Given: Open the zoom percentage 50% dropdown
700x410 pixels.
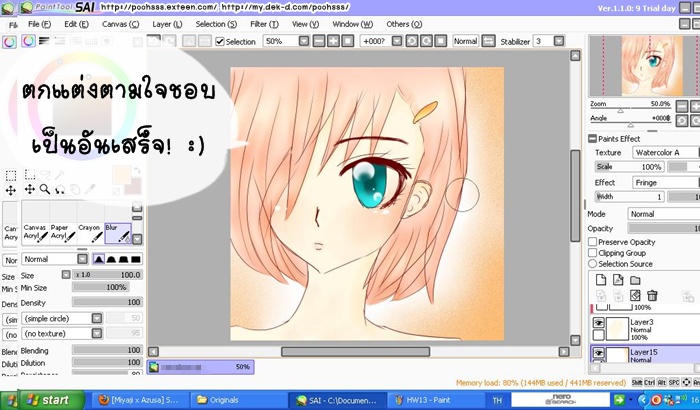Looking at the screenshot, I should tap(304, 41).
